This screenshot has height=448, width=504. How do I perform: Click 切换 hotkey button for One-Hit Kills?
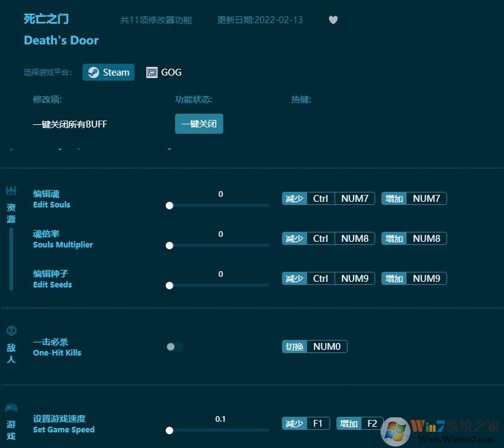click(295, 347)
